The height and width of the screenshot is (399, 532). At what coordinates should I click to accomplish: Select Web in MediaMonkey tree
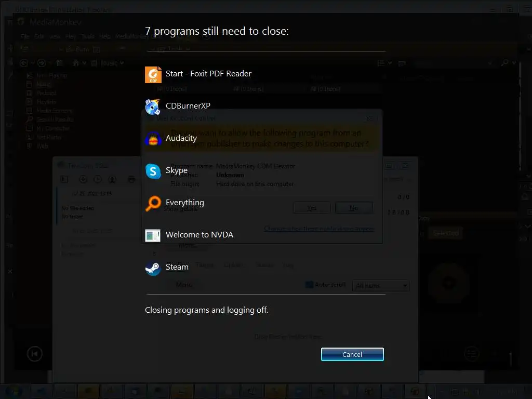tap(42, 146)
